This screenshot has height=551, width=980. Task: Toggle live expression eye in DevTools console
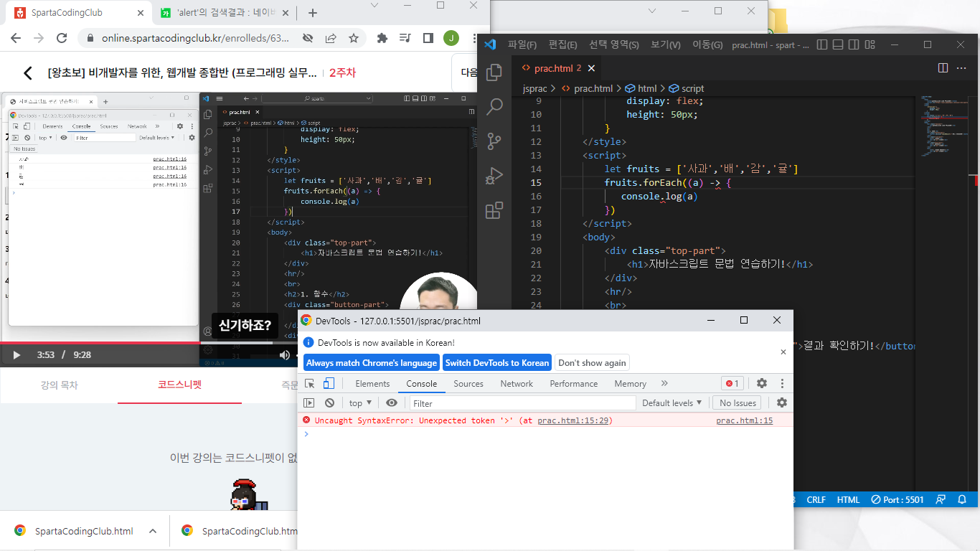click(391, 403)
